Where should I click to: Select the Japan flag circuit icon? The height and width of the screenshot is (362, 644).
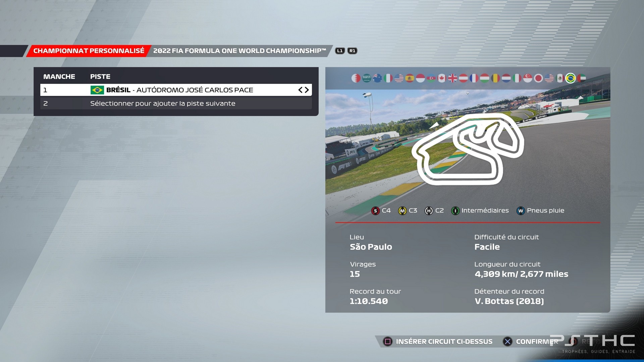tap(538, 78)
